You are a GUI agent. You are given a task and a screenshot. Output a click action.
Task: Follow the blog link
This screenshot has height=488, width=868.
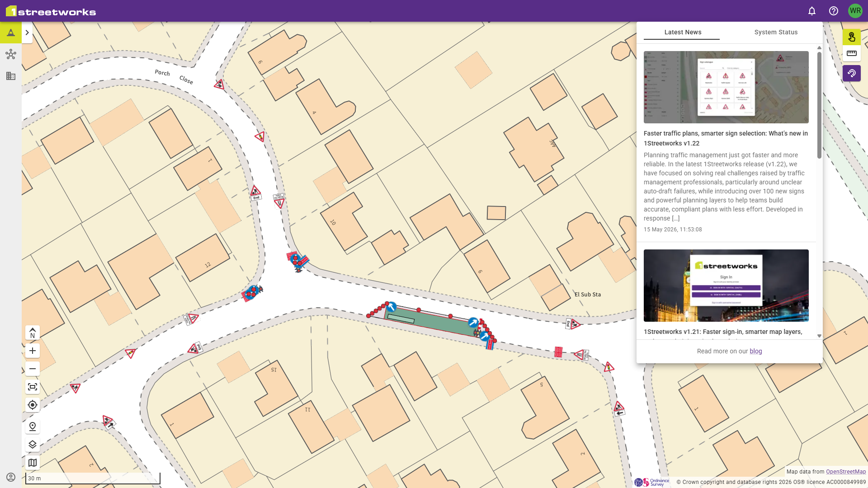(756, 351)
